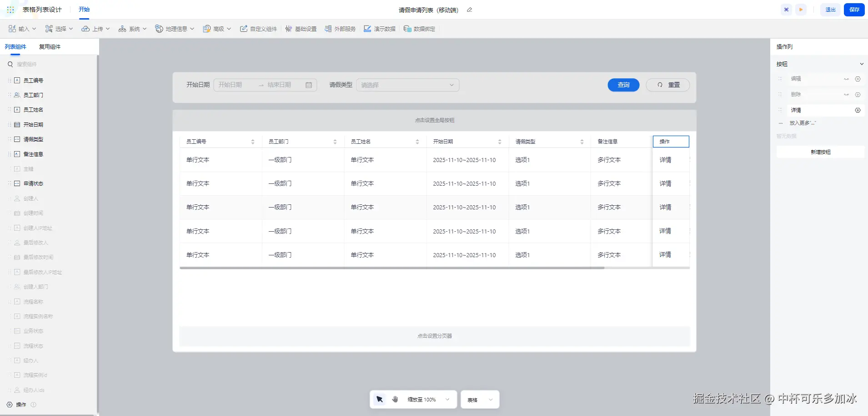868x416 pixels.
Task: Collapse the 按钮 section chevron
Action: [x=861, y=64]
